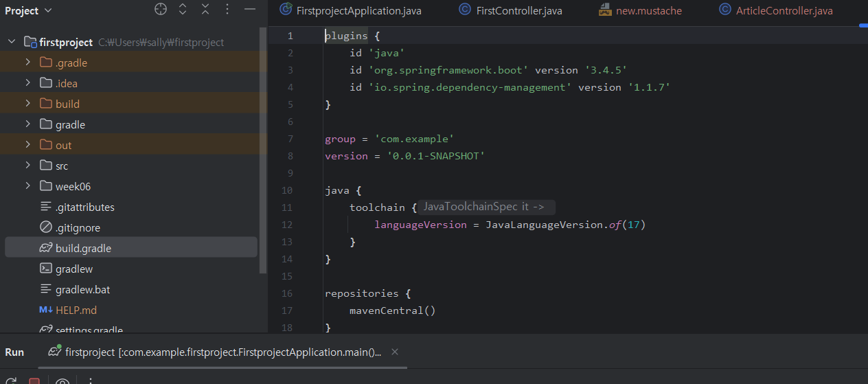Click the week06 folder icon
This screenshot has width=868, height=384.
tap(46, 186)
